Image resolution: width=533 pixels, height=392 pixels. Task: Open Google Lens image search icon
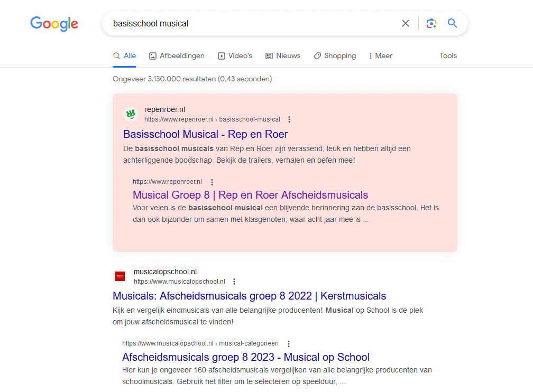coord(431,23)
